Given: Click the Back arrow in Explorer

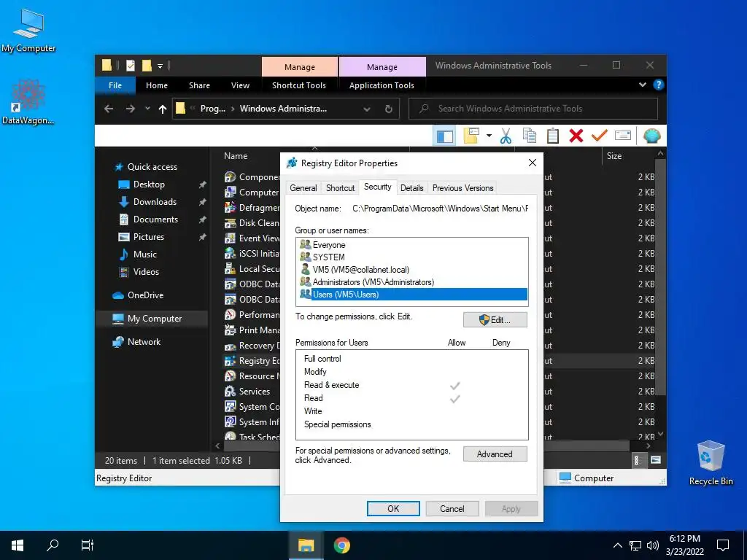Looking at the screenshot, I should pos(109,109).
